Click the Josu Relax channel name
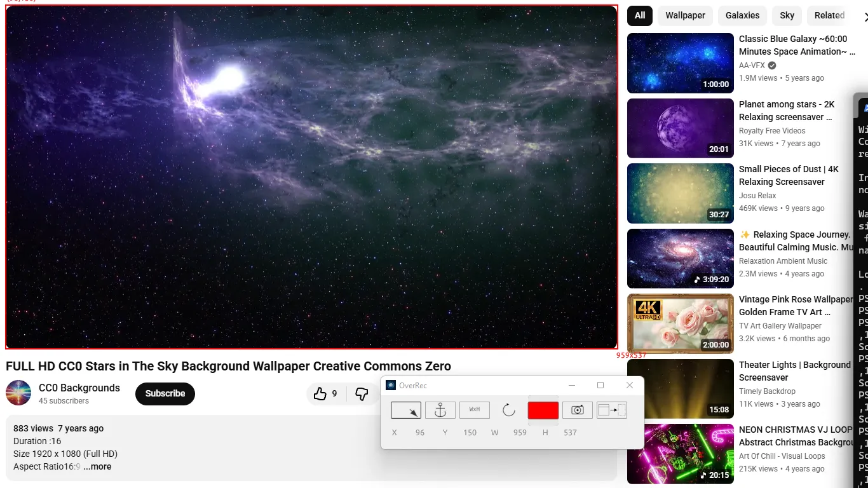The width and height of the screenshot is (868, 488). pyautogui.click(x=757, y=196)
